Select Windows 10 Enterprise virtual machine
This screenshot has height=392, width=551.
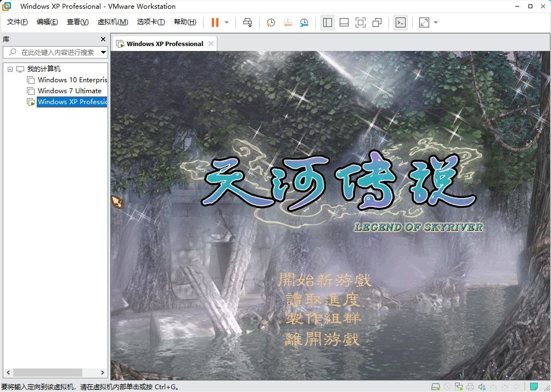pos(72,79)
